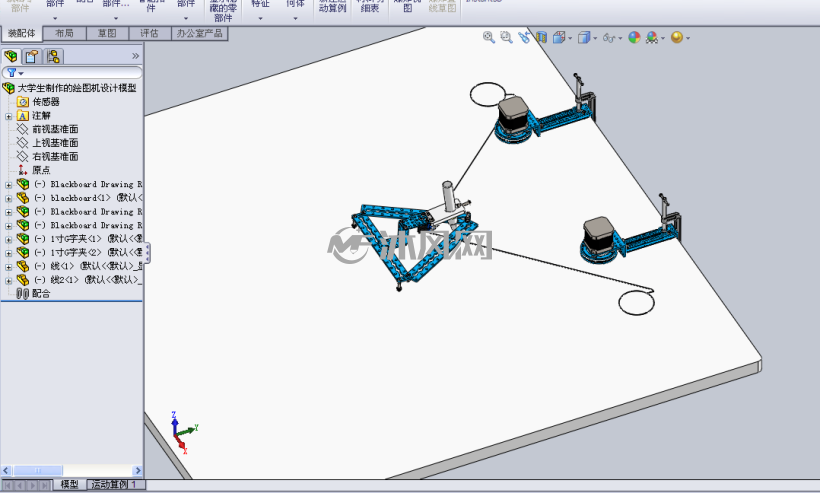Click the Display Style cube icon

[x=584, y=38]
